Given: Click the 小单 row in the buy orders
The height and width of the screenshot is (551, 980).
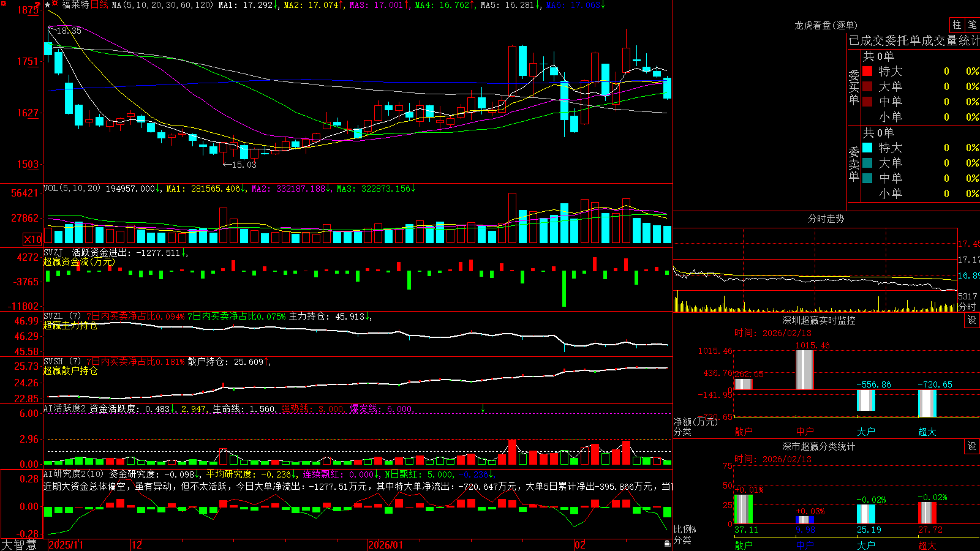Looking at the screenshot, I should pos(921,117).
